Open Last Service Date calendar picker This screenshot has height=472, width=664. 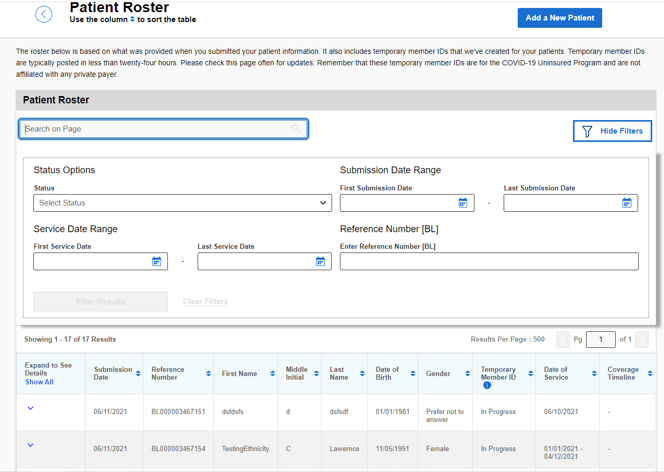click(x=321, y=262)
